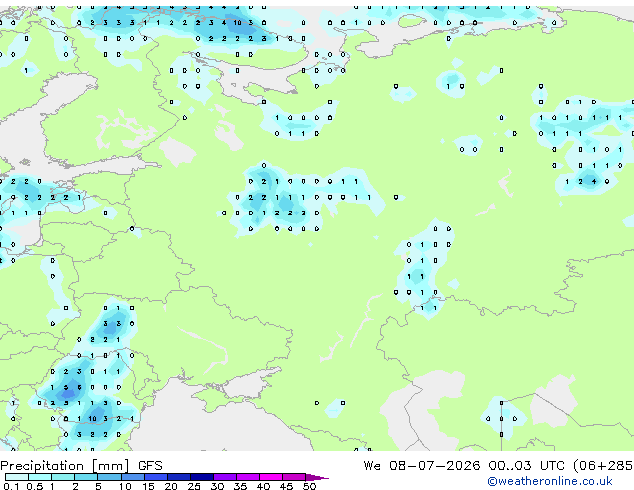
Task: Click the '25' legend scale label
Action: [194, 486]
